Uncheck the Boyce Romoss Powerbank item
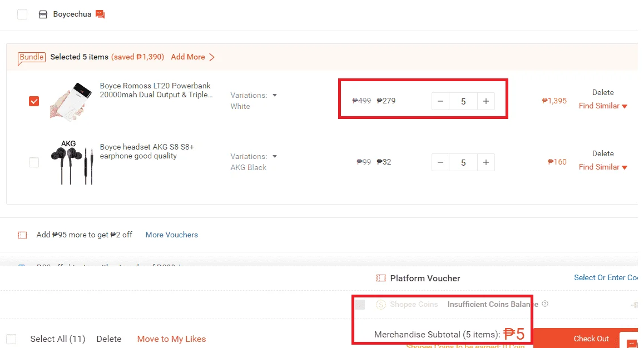 tap(34, 101)
